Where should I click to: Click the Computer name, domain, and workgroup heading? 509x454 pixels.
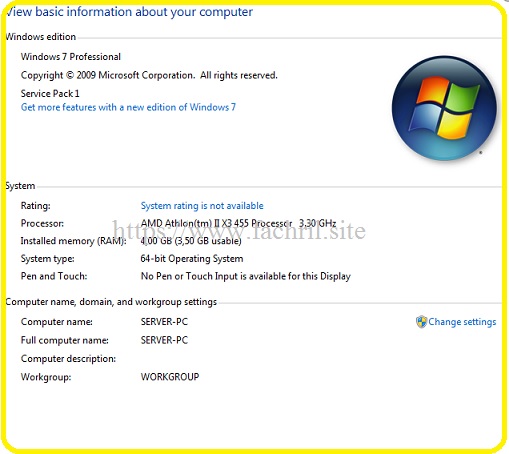click(111, 302)
